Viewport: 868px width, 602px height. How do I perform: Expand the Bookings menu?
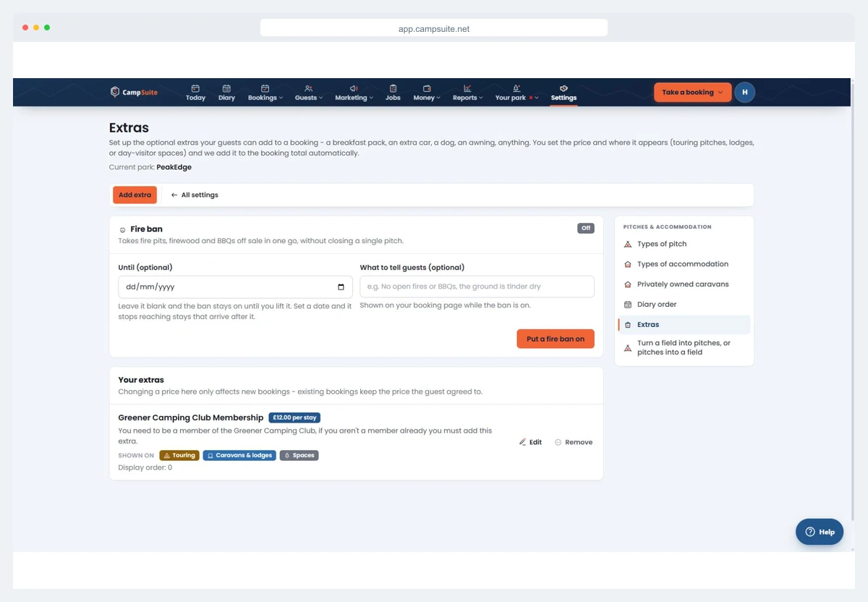coord(265,92)
